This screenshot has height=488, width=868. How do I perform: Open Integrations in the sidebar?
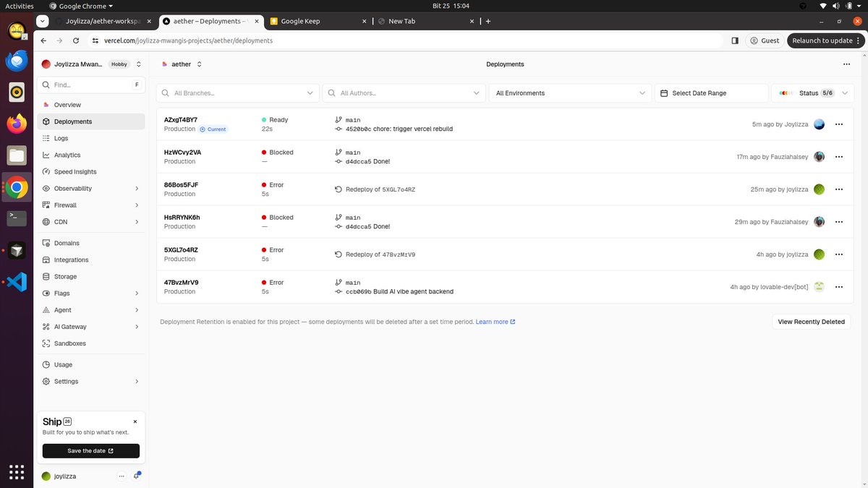(x=91, y=260)
